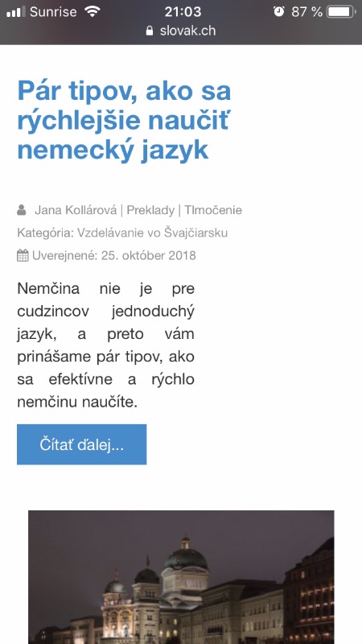Tap the battery icon in status bar

(x=341, y=11)
